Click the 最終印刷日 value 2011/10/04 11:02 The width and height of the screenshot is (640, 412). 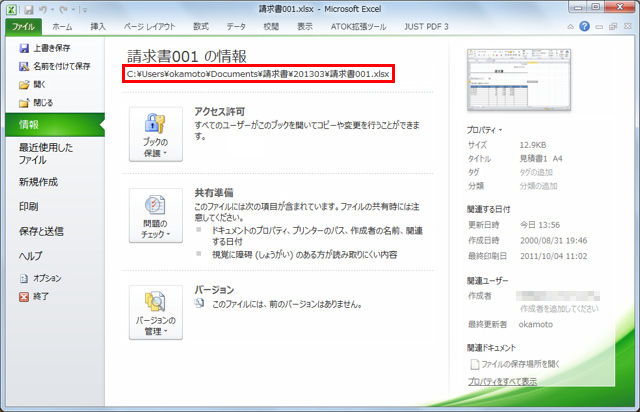point(553,256)
